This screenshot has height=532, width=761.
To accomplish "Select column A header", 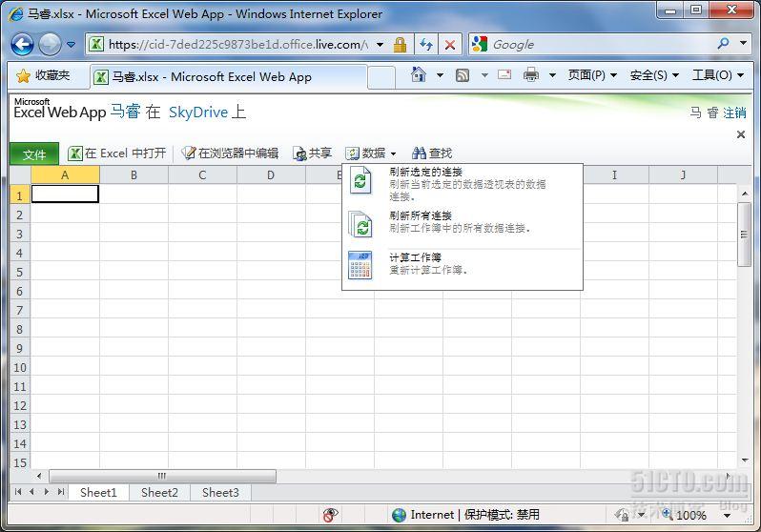I will click(x=65, y=174).
